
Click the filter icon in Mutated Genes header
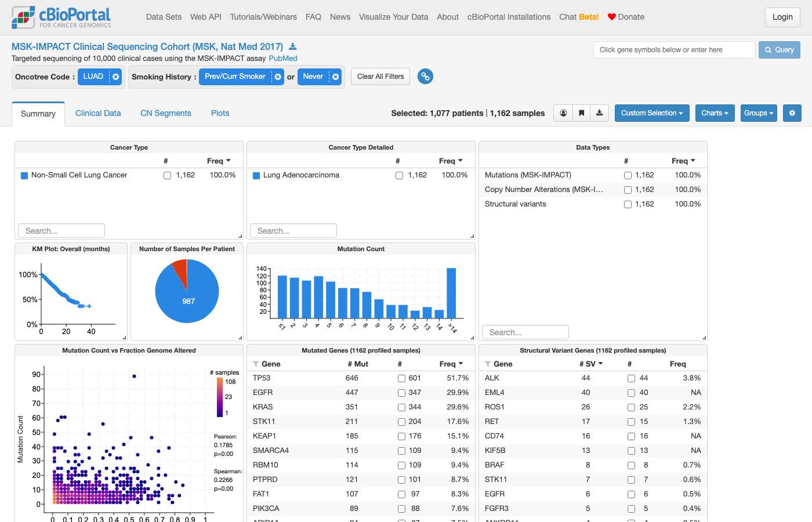click(x=256, y=364)
